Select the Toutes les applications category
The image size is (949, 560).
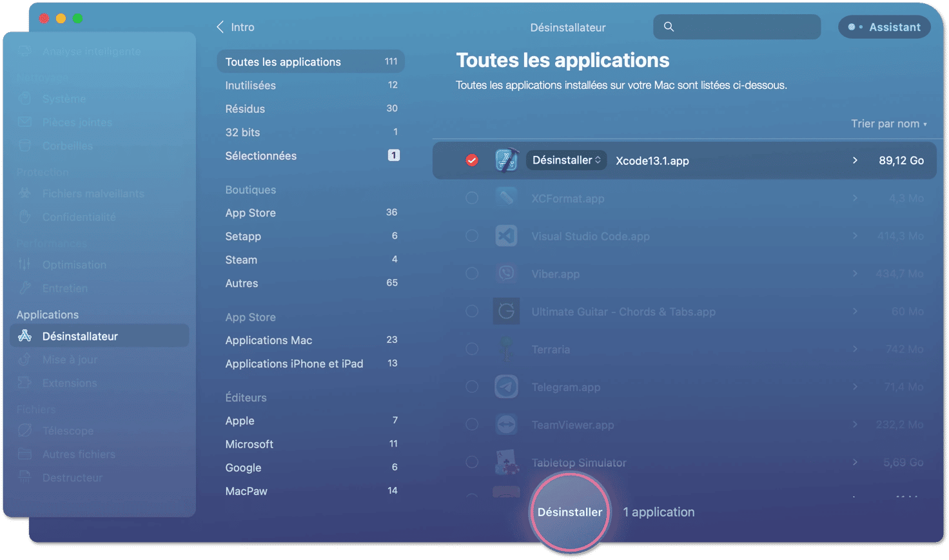click(311, 62)
